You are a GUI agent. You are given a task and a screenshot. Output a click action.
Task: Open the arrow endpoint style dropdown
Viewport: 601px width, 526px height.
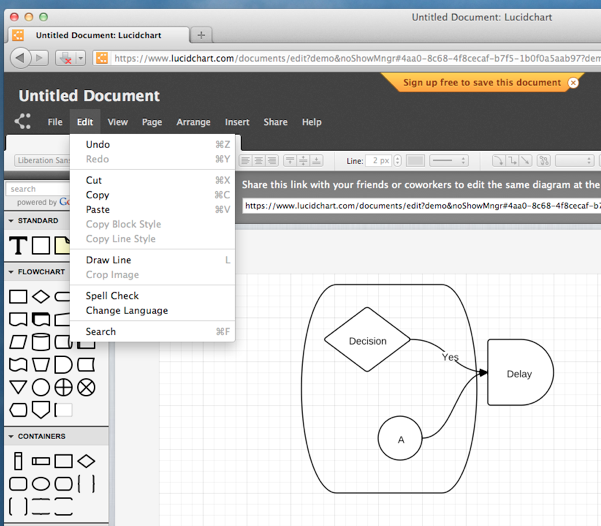coord(575,160)
